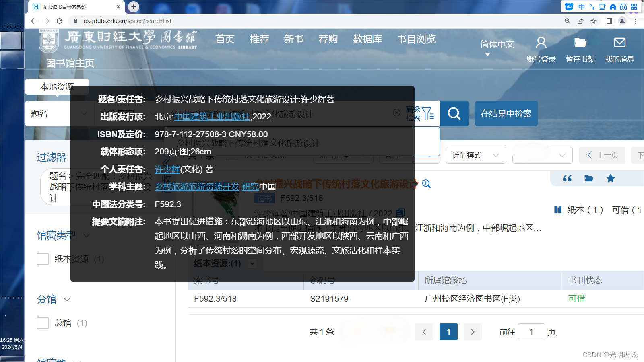Open the 荐购 nav item
Screen dimensions: 644x362
[328, 39]
